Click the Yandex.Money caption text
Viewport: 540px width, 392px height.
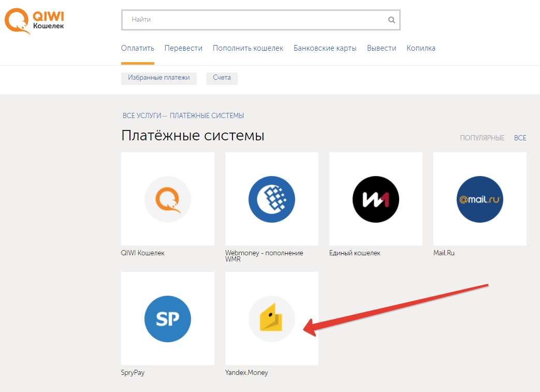[x=246, y=372]
